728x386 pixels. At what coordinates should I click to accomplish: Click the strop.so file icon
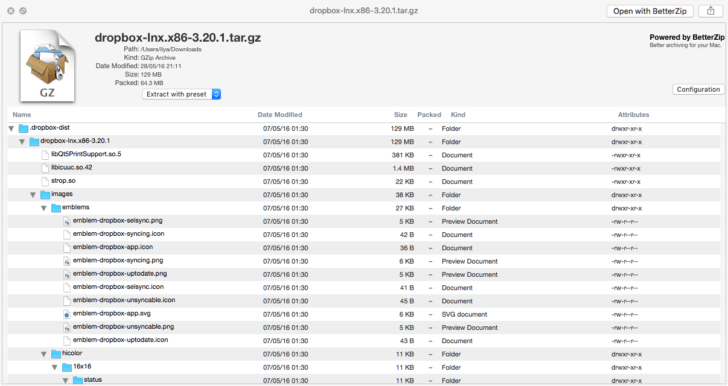click(x=45, y=181)
